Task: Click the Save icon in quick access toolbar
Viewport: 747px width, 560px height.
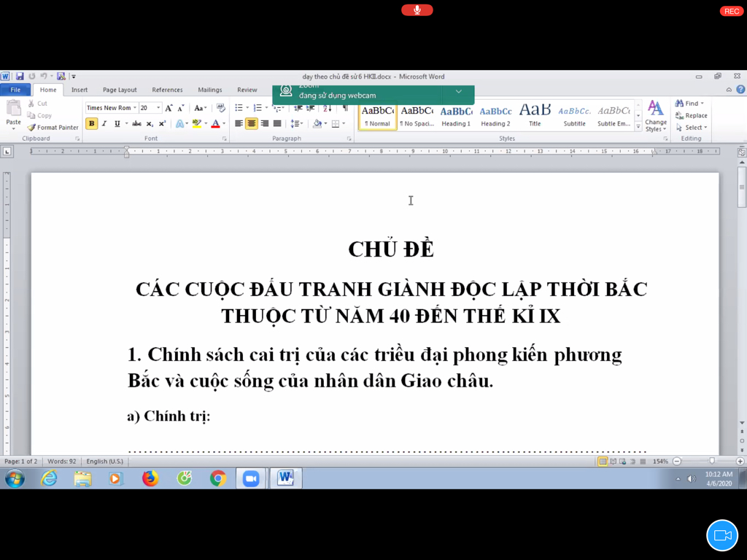Action: click(20, 76)
